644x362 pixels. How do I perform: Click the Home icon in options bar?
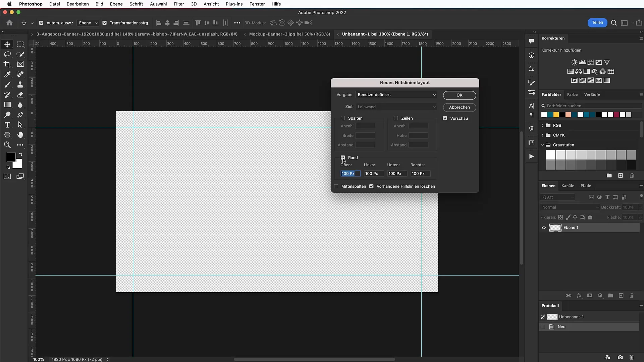pyautogui.click(x=9, y=23)
